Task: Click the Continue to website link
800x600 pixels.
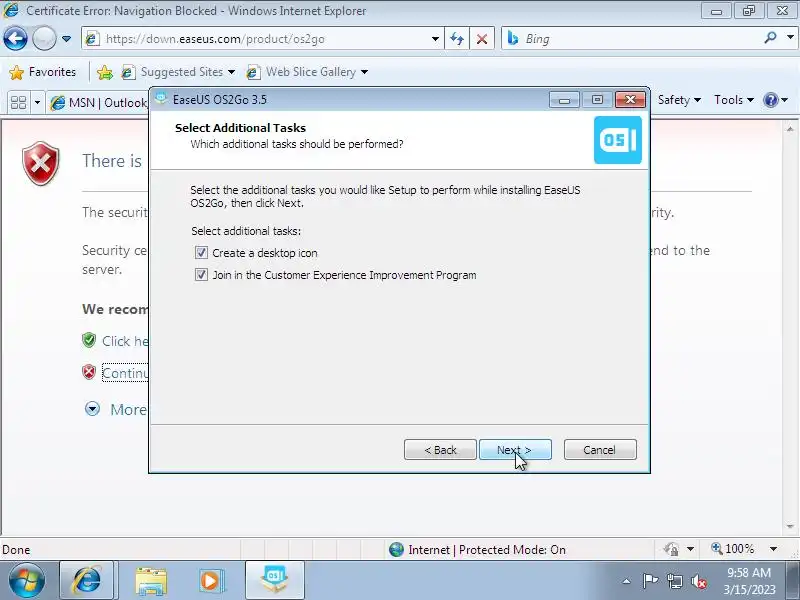Action: pyautogui.click(x=125, y=373)
